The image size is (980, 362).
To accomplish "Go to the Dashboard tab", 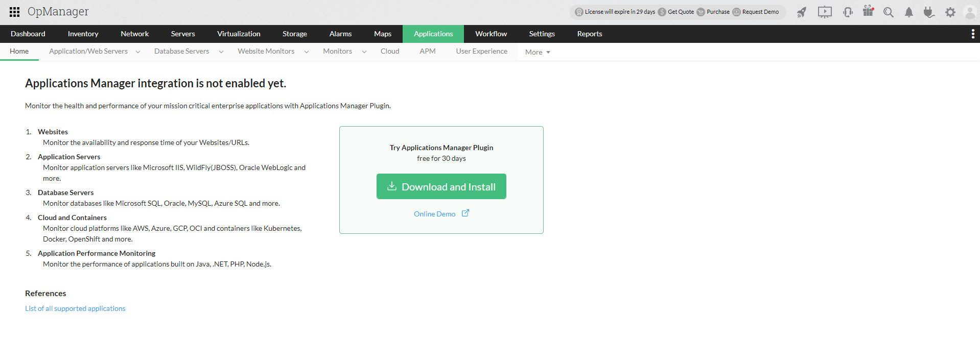I will coord(28,34).
